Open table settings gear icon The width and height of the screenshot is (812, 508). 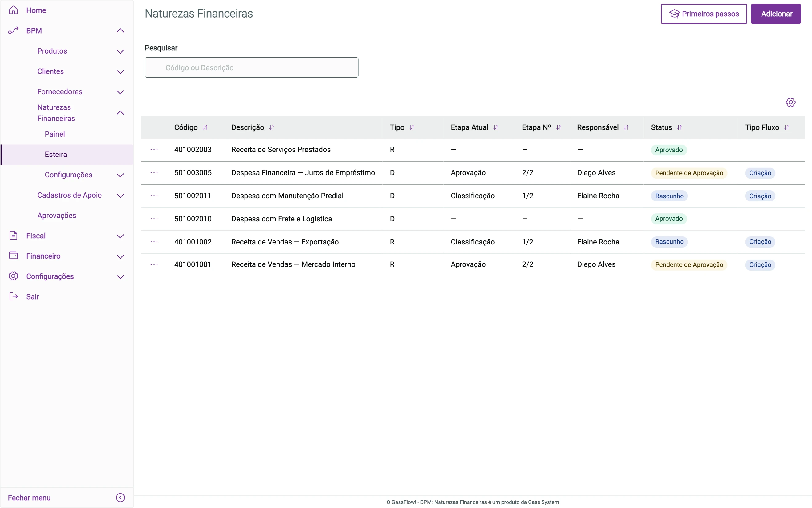click(790, 102)
